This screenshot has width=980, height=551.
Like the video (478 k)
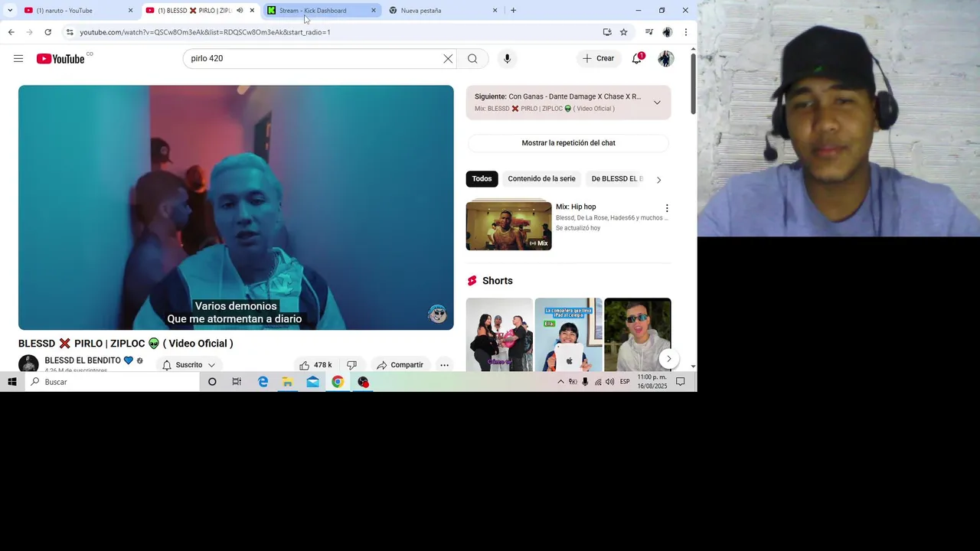pos(315,365)
